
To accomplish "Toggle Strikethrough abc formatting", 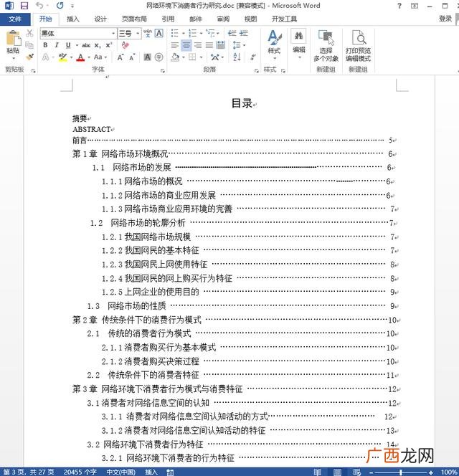I will click(x=86, y=46).
